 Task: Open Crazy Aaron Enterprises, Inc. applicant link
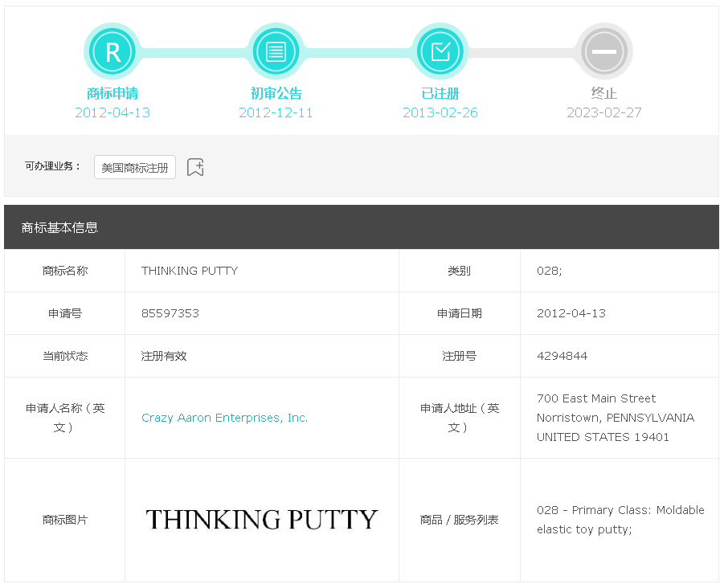click(x=224, y=418)
